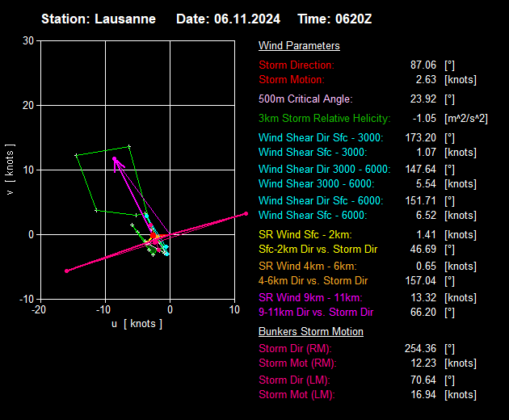Click '3km Storm Relative Helicity:' label

tap(324, 118)
